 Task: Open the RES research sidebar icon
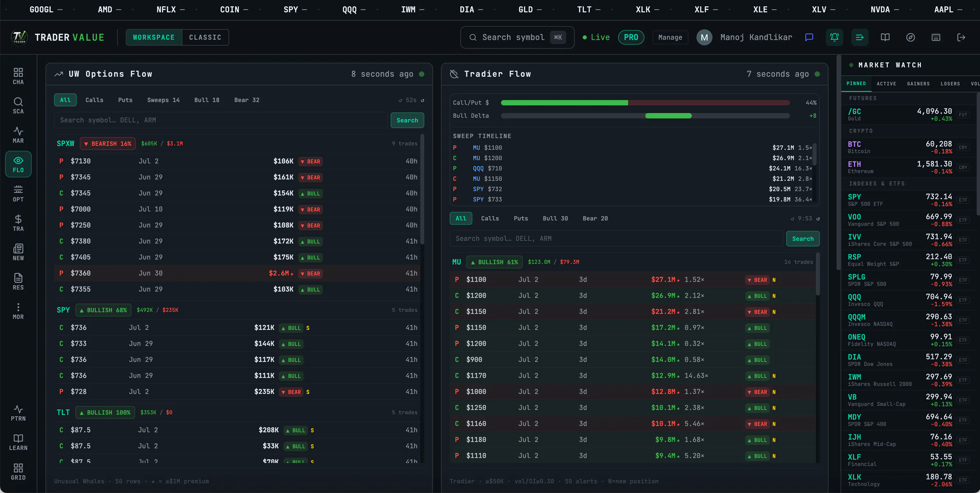click(18, 282)
